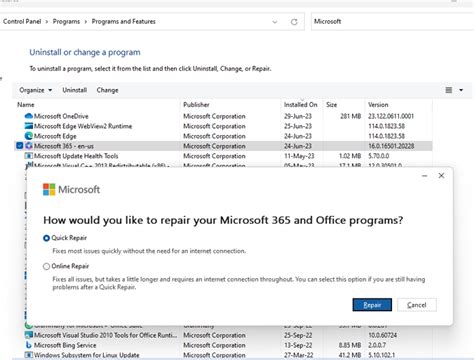Click the Repair button
The height and width of the screenshot is (360, 474).
coord(372,305)
